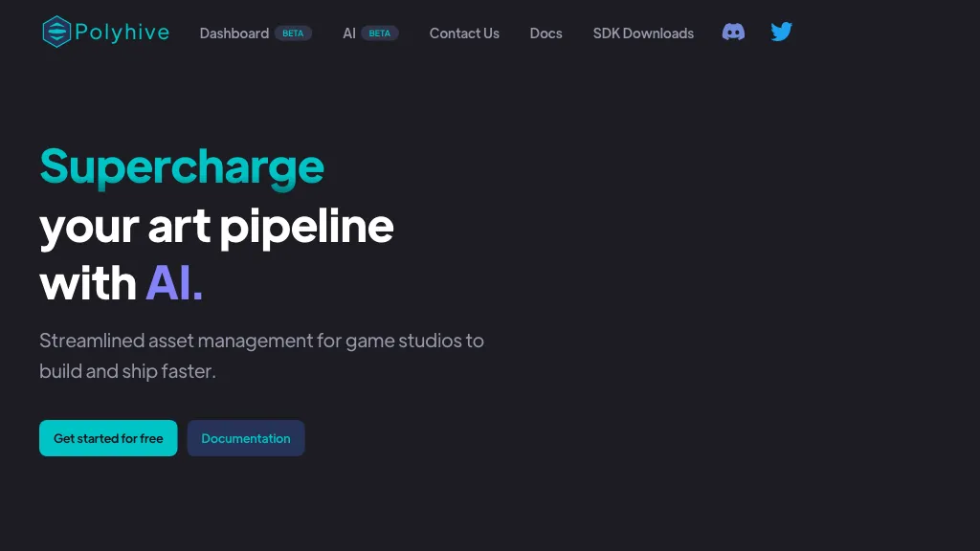Image resolution: width=980 pixels, height=551 pixels.
Task: Click the Polyhive hexagon logo icon
Action: click(56, 33)
